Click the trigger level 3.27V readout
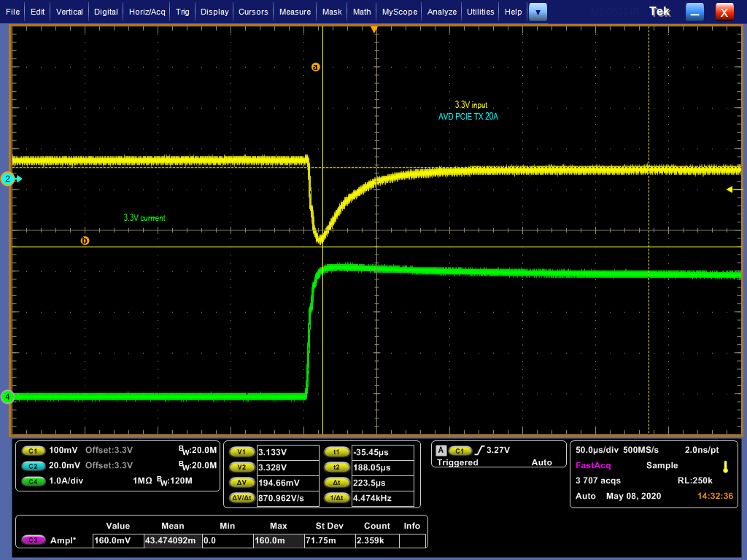 tap(498, 450)
